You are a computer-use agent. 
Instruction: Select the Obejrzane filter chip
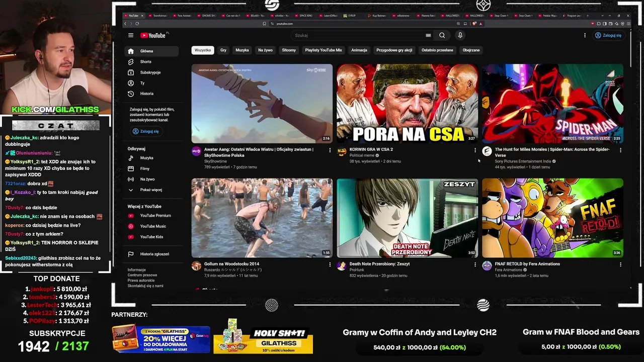(x=471, y=50)
